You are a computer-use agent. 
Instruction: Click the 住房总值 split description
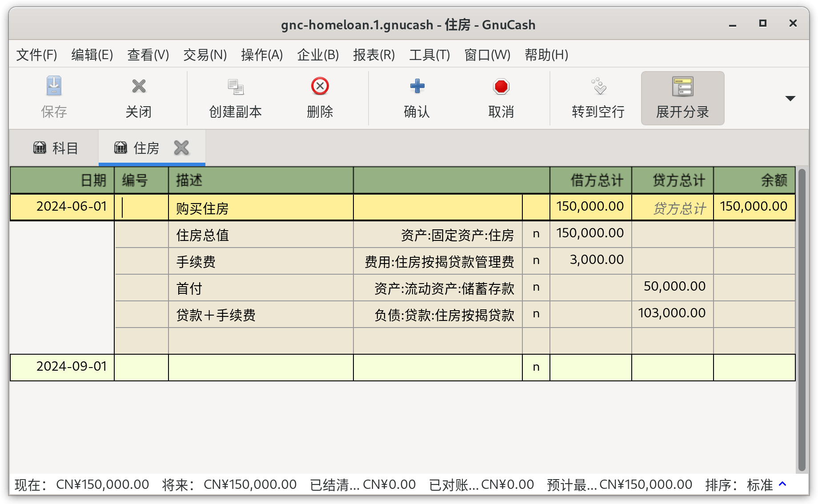point(261,234)
